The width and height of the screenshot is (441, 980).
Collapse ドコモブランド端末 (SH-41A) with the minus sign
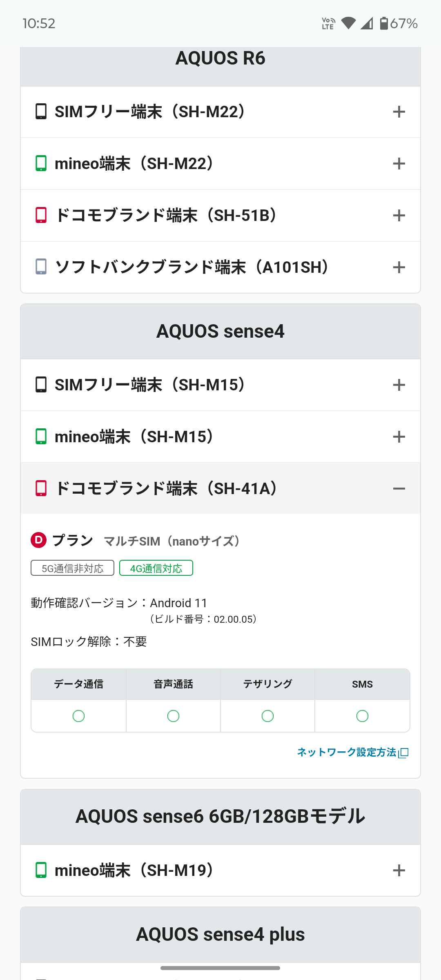pos(399,488)
